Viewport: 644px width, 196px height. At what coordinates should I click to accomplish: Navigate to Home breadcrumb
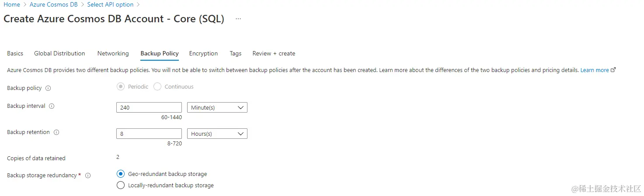coord(12,4)
